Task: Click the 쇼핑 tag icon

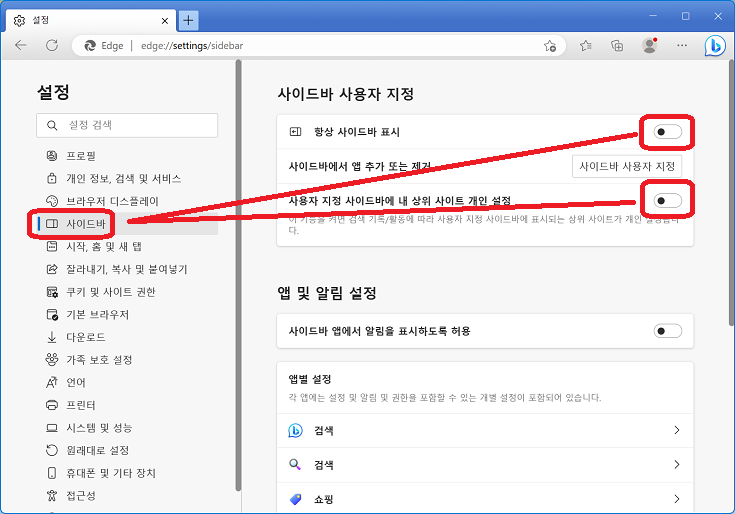Action: click(295, 499)
